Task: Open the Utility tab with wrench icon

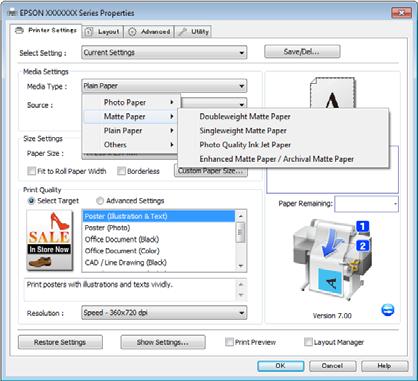Action: [193, 32]
